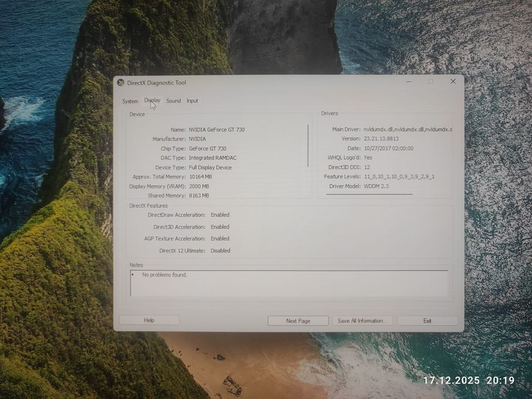Click the Integrated RAMDAC value
Viewport: 532px width, 399px height.
[212, 158]
